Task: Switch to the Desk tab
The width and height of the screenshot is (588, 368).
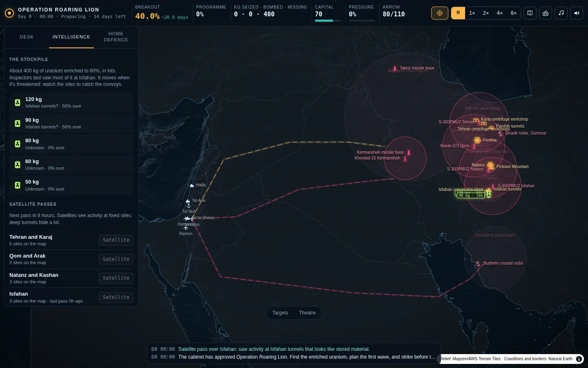Action: (x=27, y=37)
